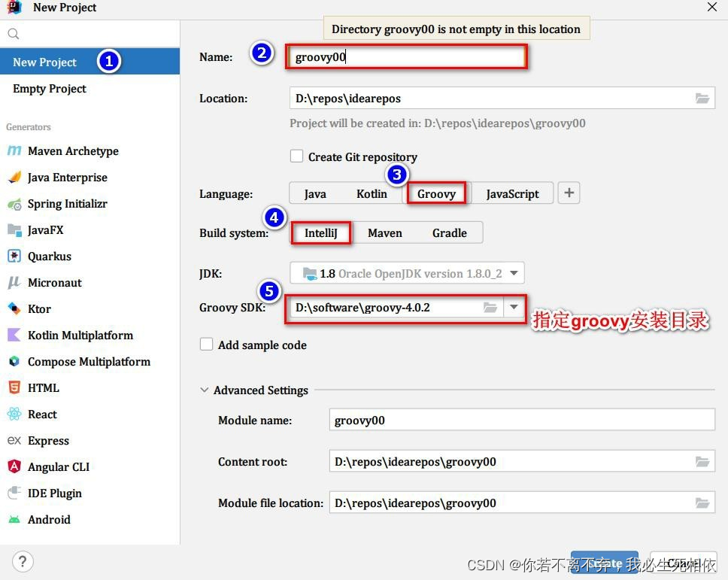Click the IDE Plugin icon
This screenshot has width=728, height=580.
pos(14,493)
